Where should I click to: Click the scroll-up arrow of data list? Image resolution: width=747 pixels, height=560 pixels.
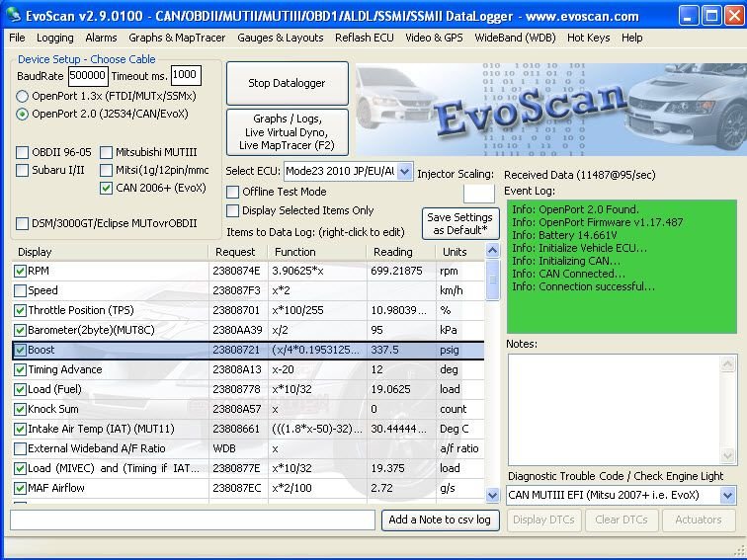pos(493,252)
